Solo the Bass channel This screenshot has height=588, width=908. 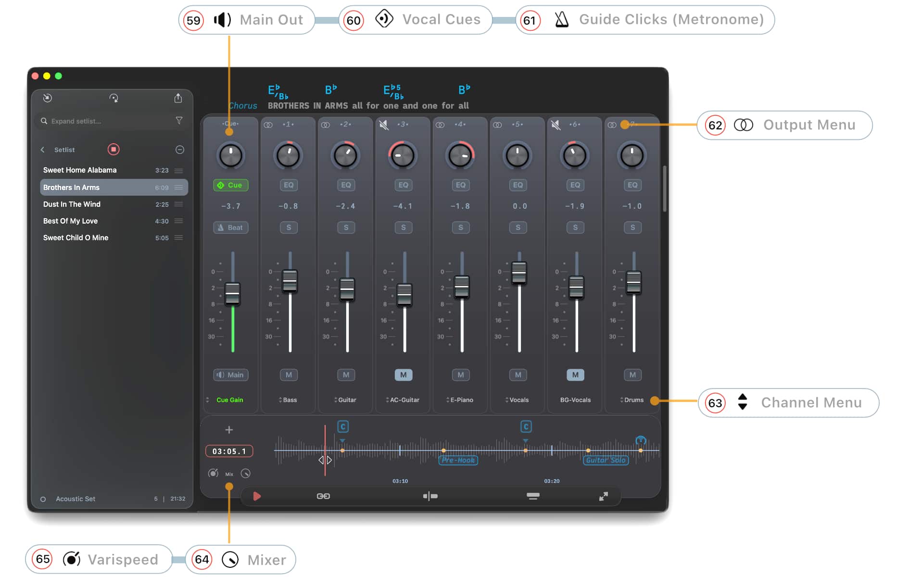click(x=289, y=227)
